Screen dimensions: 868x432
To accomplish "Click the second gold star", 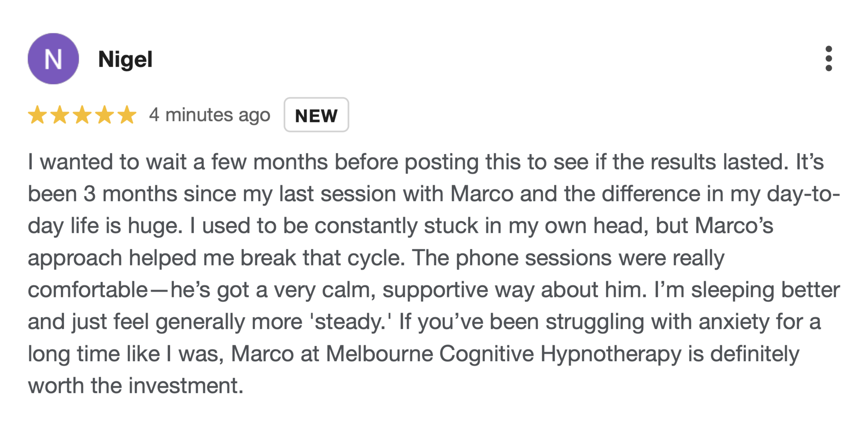I will click(x=60, y=115).
